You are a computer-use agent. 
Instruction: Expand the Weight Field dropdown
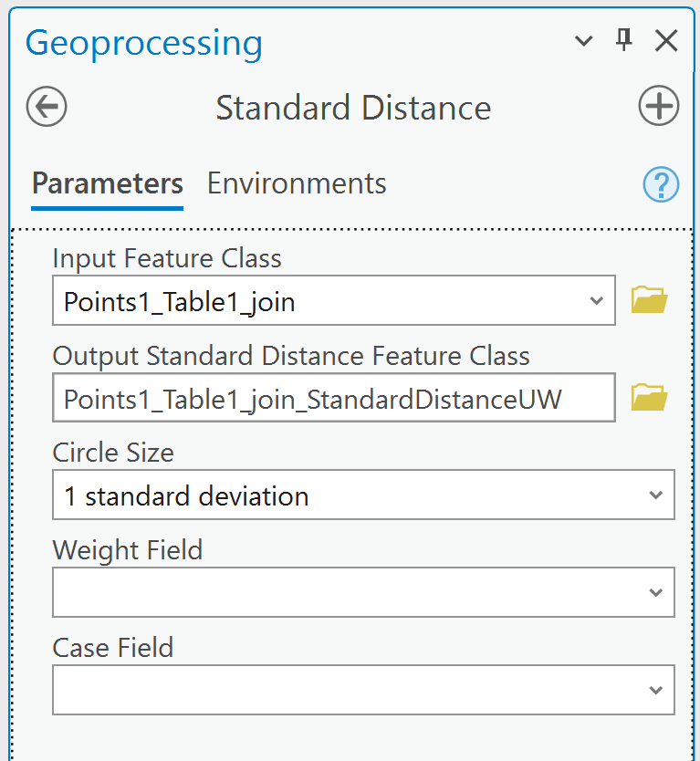[x=656, y=592]
